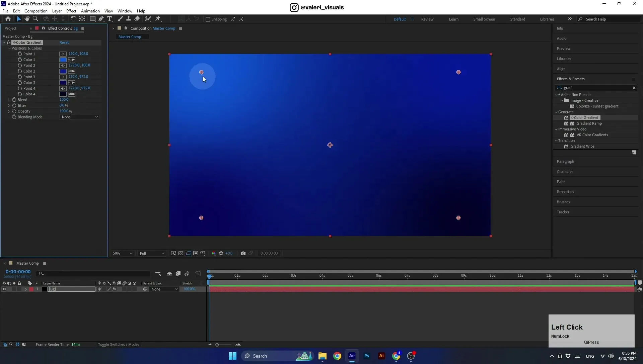Hide the Bg layer with eye toggle
This screenshot has height=364, width=643.
[x=4, y=289]
